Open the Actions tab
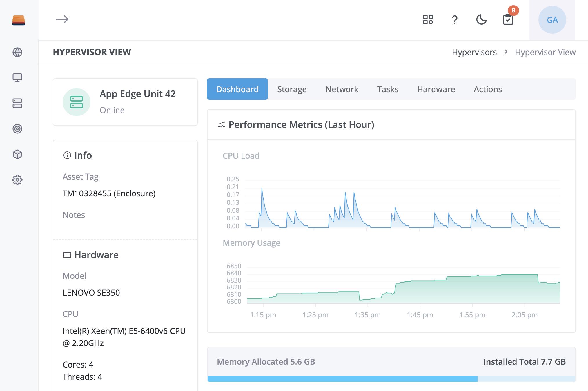Viewport: 588px width, 391px height. (488, 89)
